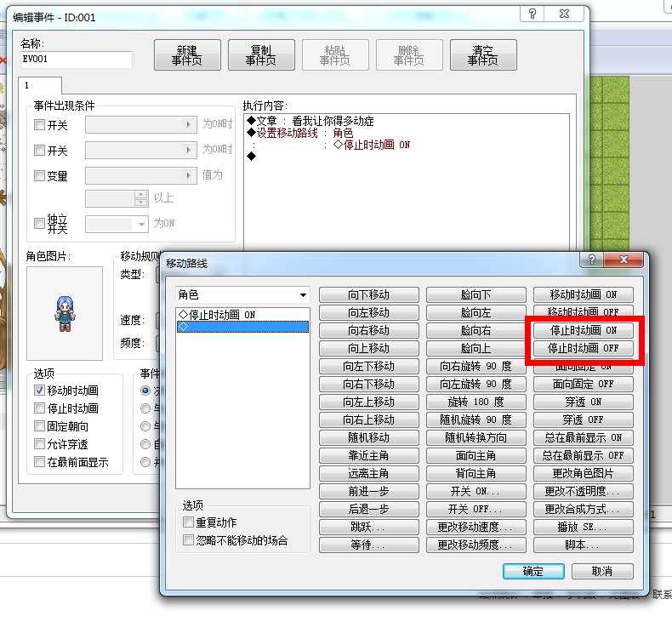Uncheck the 移动时动画 option
Screen dimensions: 672x639
[39, 390]
